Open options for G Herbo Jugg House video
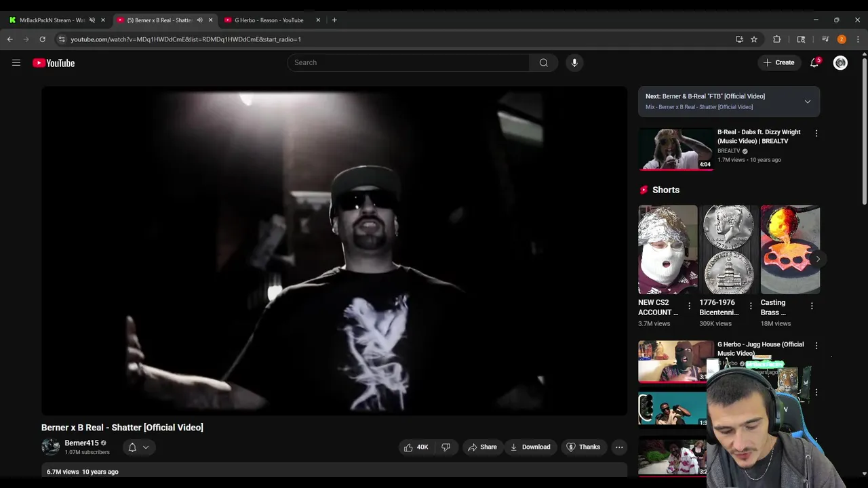The height and width of the screenshot is (488, 868). 816,346
